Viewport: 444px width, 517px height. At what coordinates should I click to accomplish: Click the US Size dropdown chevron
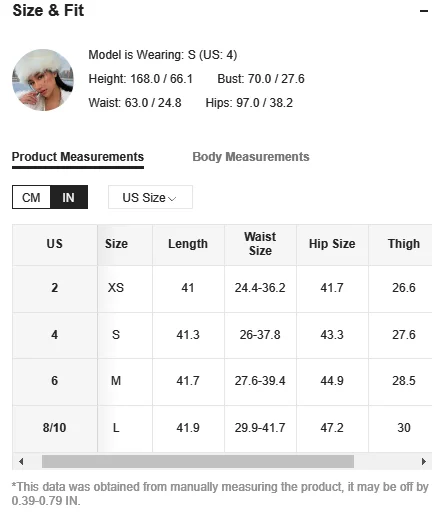172,199
